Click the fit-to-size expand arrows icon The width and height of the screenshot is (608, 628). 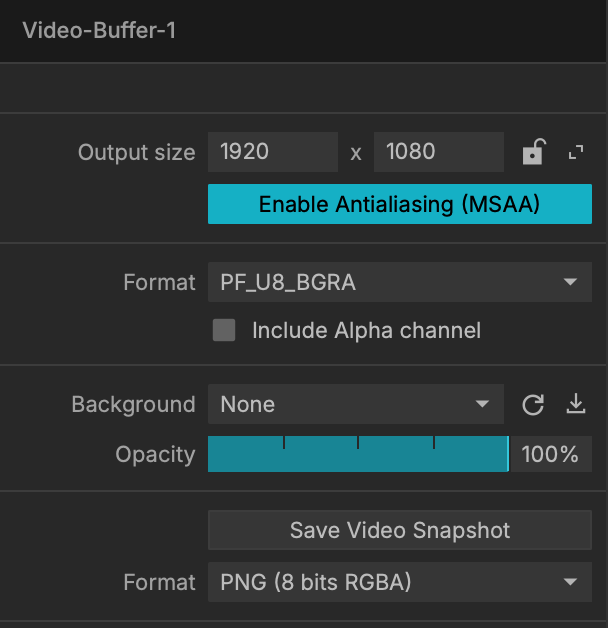pos(576,152)
